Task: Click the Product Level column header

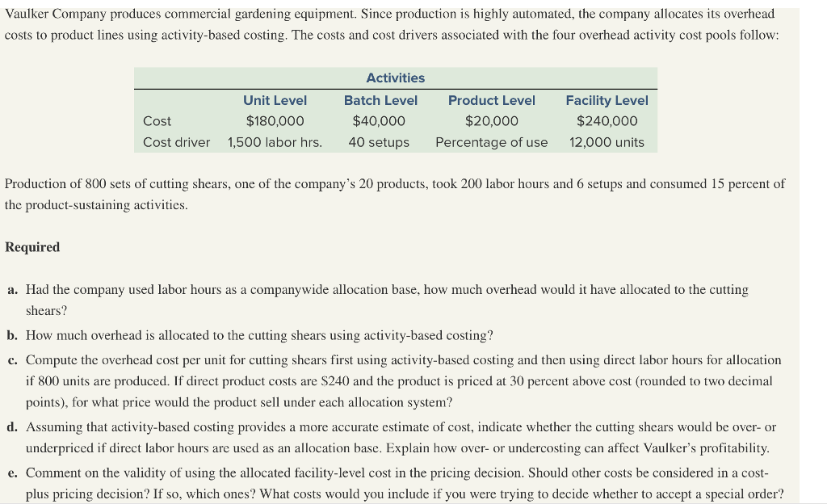Action: coord(491,100)
